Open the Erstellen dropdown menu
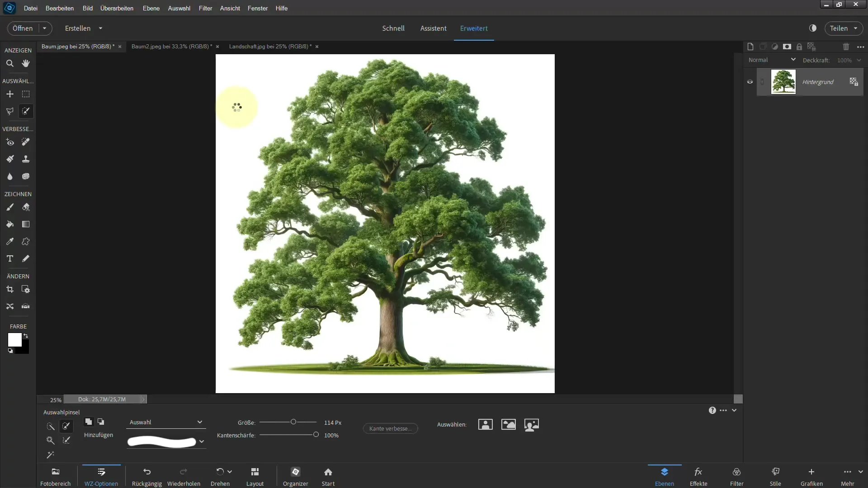The height and width of the screenshot is (488, 868). 100,28
